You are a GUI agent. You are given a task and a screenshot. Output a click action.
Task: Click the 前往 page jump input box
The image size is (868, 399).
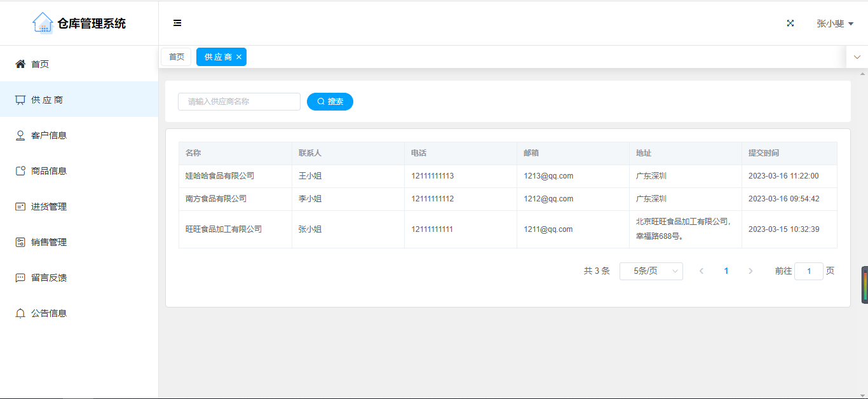[x=808, y=271]
